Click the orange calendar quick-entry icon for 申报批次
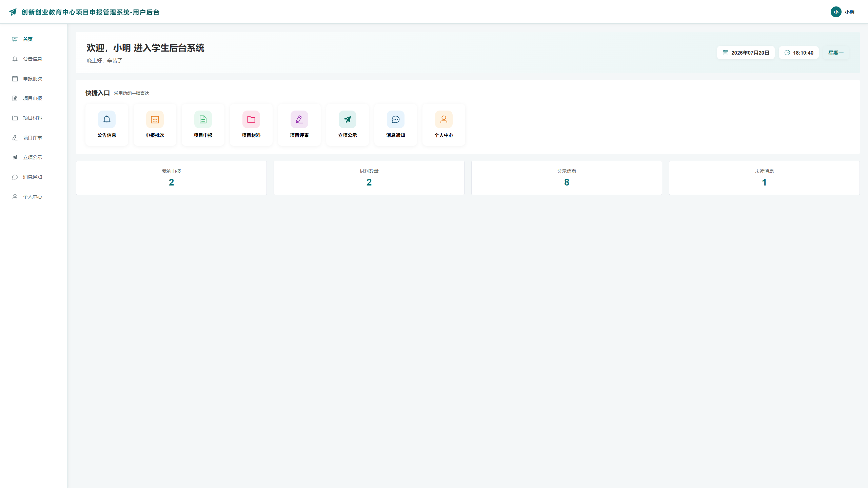Viewport: 868px width, 488px height. [155, 119]
